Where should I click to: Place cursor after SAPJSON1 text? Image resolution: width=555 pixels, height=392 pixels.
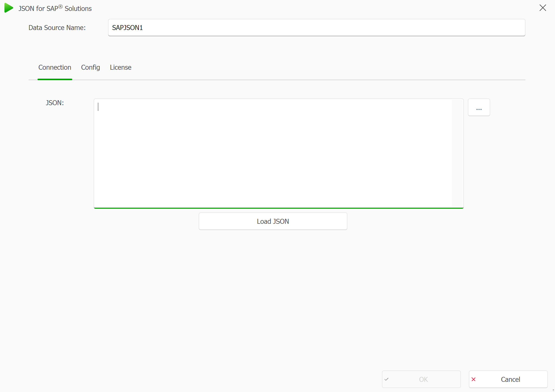144,28
